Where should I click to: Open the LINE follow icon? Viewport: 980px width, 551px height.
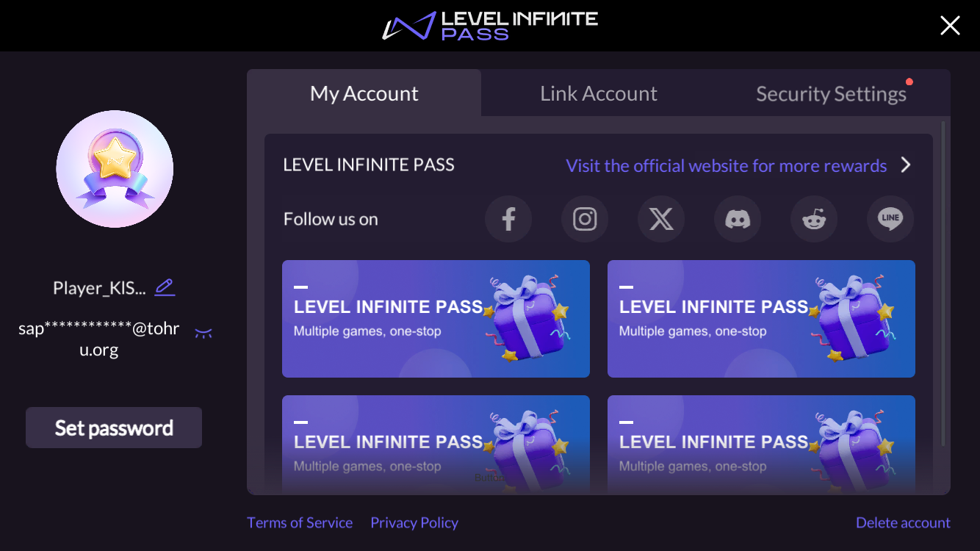890,218
